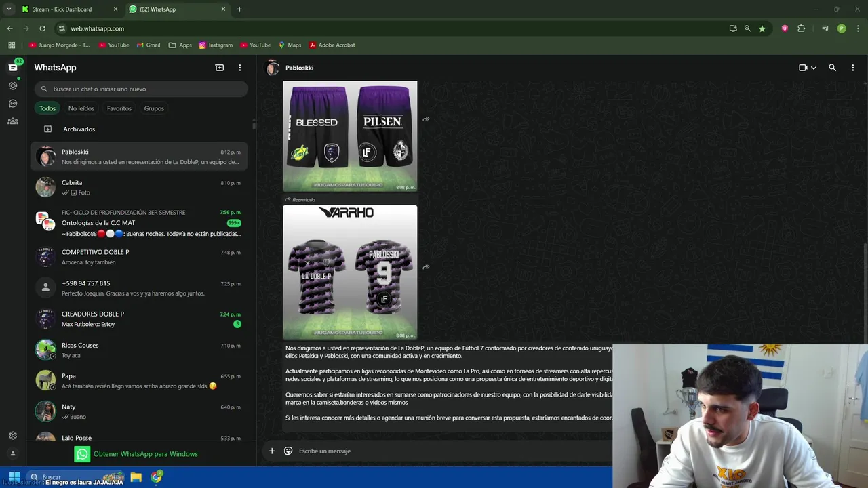The width and height of the screenshot is (868, 488).
Task: Bookmark this page star icon
Action: coord(762,28)
